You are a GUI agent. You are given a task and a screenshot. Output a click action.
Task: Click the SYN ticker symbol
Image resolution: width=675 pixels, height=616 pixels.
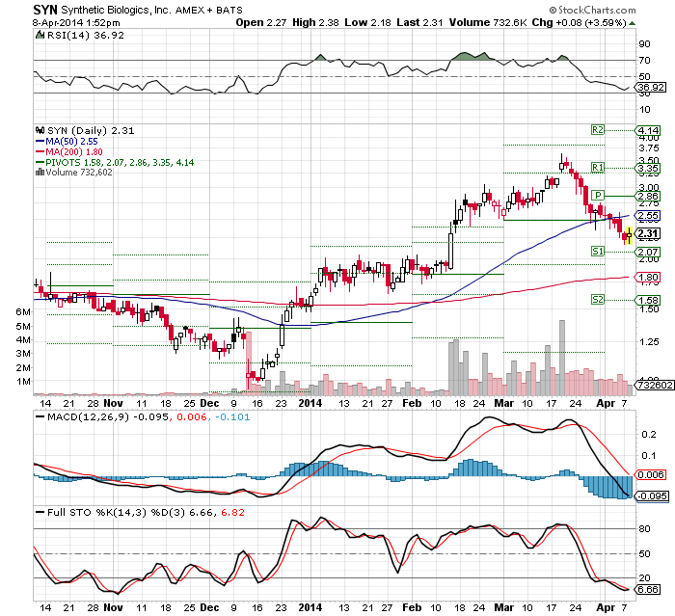tap(45, 10)
